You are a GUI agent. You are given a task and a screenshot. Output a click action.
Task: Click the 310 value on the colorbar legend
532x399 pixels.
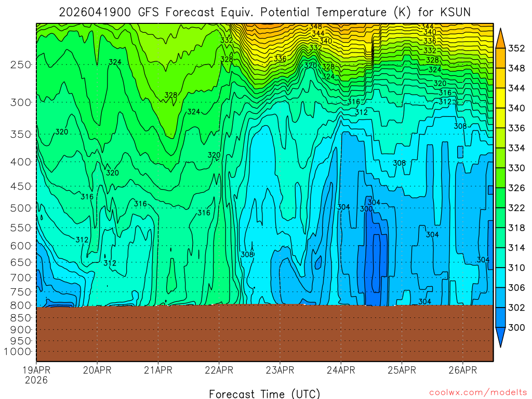click(x=516, y=268)
